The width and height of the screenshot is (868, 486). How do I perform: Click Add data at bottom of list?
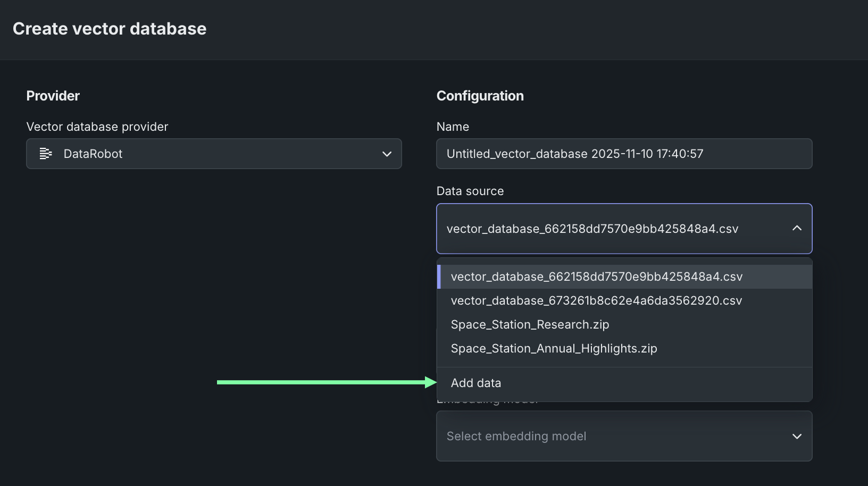point(476,383)
